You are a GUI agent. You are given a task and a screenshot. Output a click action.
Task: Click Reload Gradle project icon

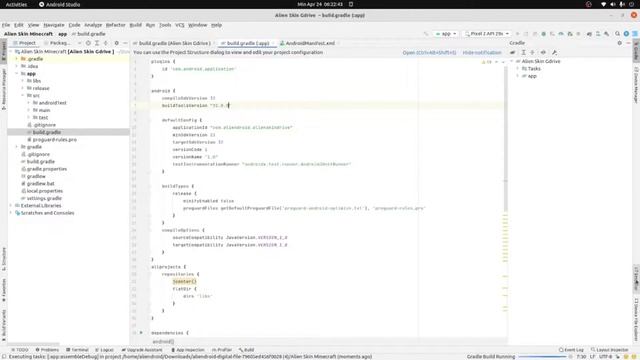click(513, 52)
